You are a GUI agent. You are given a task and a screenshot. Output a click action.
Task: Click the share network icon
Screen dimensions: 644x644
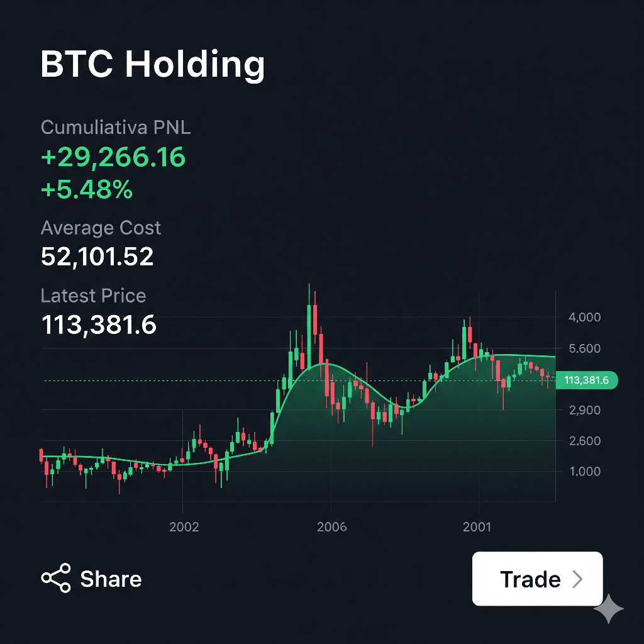click(56, 578)
